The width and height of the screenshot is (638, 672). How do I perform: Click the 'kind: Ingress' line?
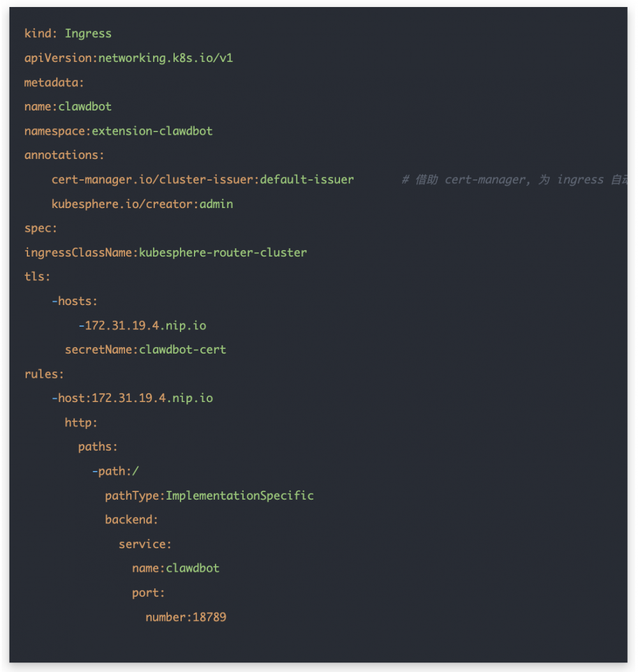pos(68,34)
